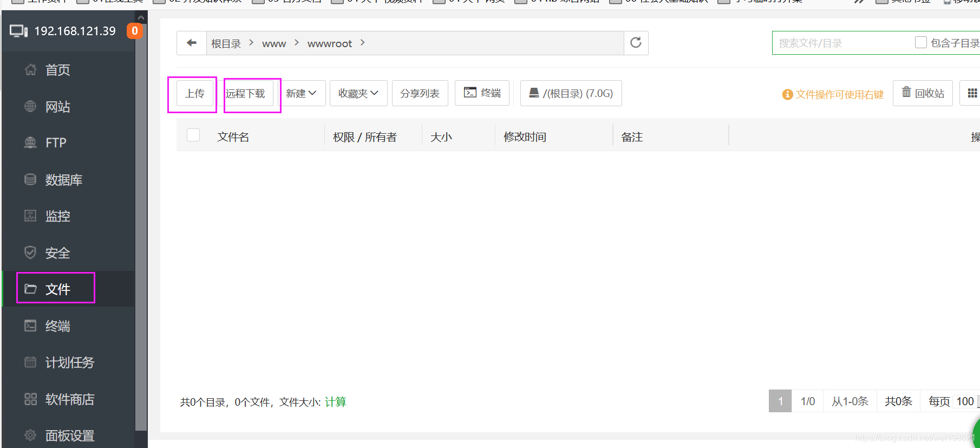Click the www breadcrumb

274,43
